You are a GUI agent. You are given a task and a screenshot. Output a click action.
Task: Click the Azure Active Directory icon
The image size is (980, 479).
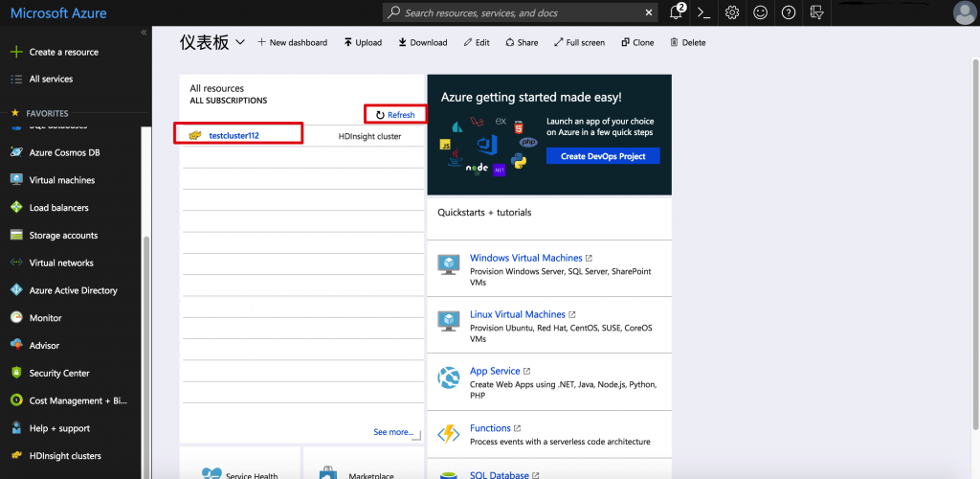pyautogui.click(x=17, y=290)
